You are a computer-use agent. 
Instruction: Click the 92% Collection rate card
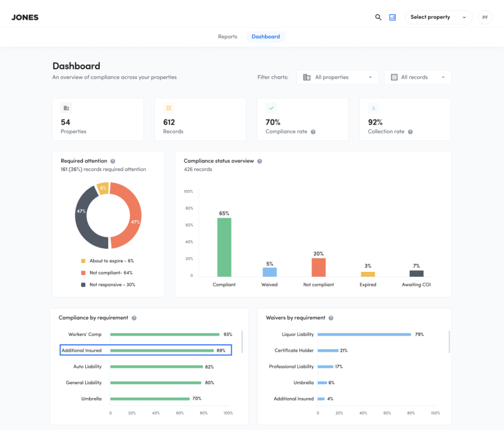pos(405,119)
